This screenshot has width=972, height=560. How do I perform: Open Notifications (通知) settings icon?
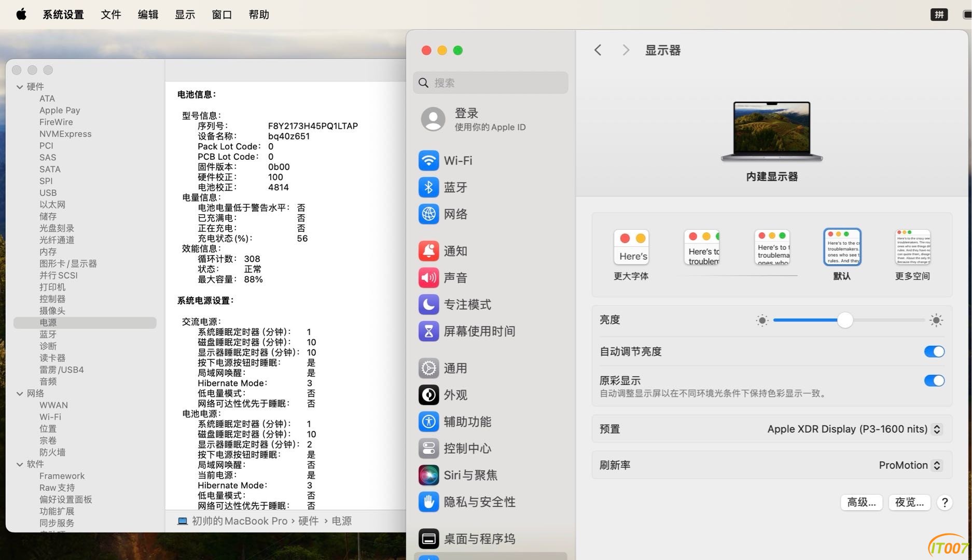click(428, 251)
